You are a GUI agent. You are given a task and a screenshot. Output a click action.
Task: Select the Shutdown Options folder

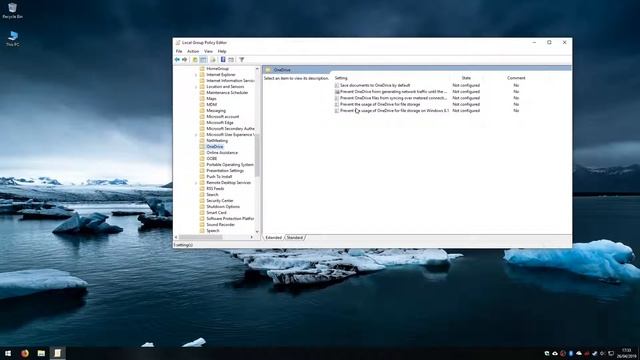tap(220, 207)
